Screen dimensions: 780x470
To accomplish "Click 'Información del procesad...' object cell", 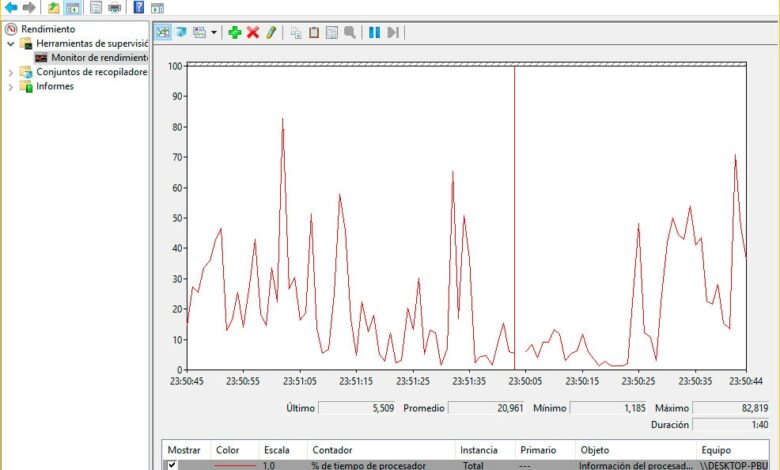I will pos(636,466).
